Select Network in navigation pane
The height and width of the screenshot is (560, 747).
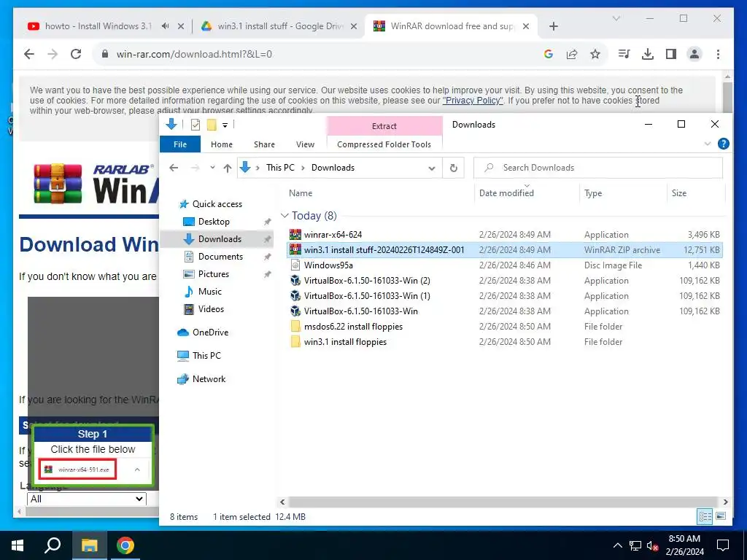click(209, 379)
